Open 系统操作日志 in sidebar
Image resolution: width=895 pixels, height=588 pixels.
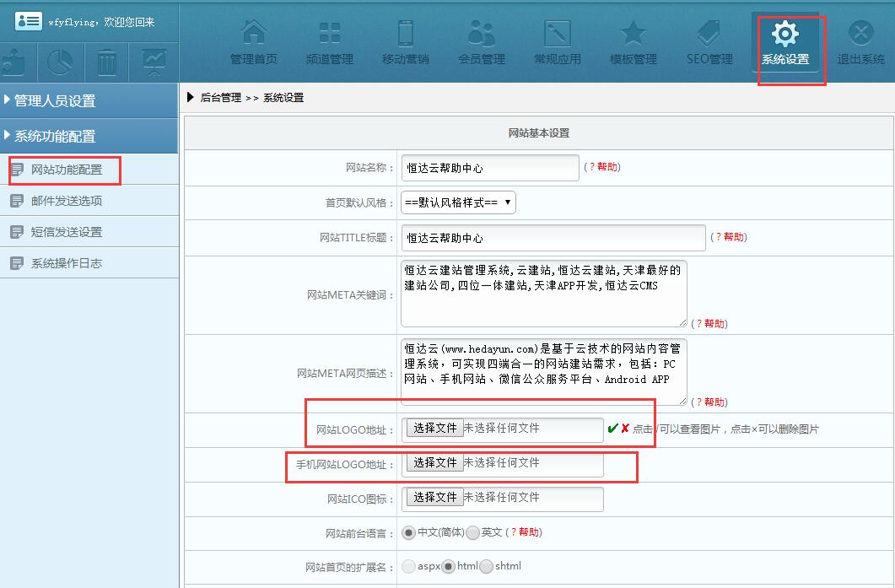[66, 263]
